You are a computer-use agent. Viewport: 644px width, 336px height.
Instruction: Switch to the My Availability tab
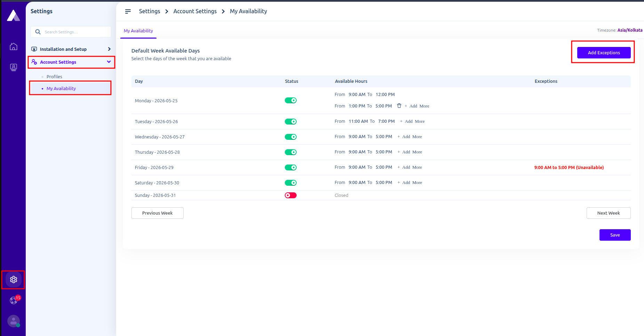[138, 31]
